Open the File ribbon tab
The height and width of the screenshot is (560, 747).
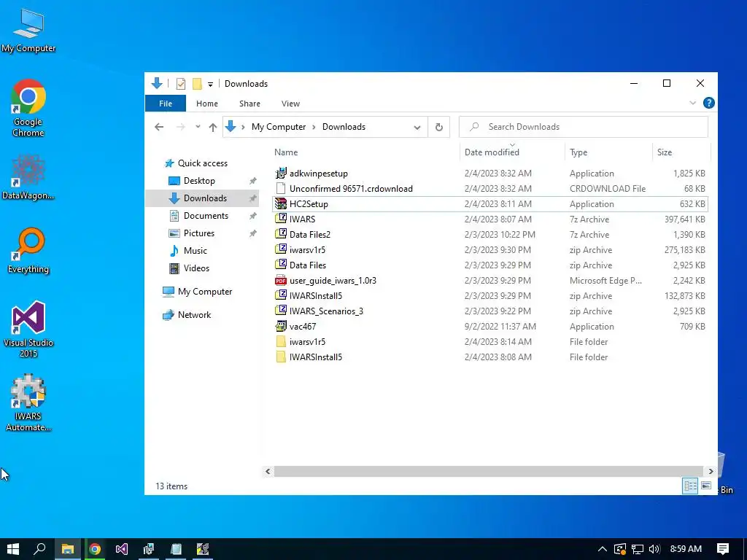point(166,104)
